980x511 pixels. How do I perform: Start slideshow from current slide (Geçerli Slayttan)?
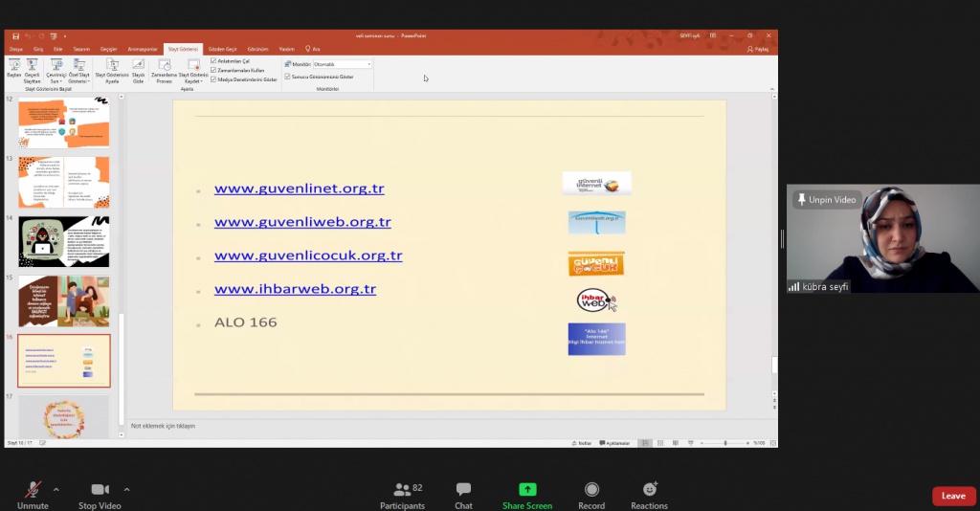pyautogui.click(x=32, y=71)
